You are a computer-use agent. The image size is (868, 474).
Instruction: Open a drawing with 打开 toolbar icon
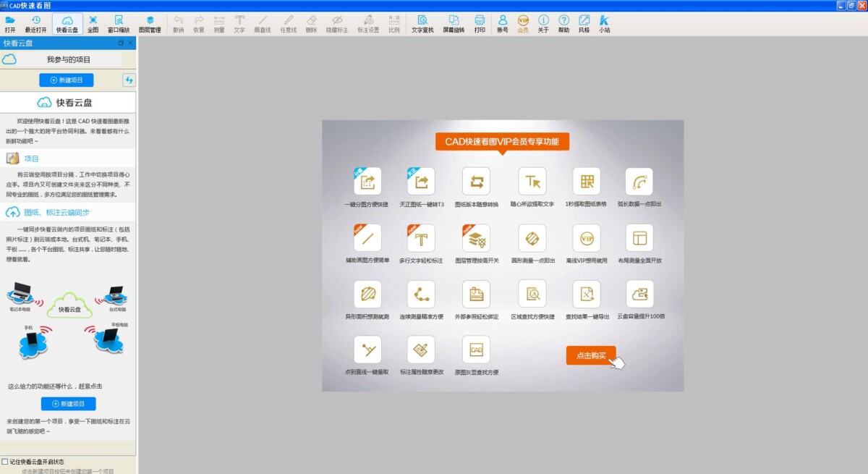click(x=10, y=24)
